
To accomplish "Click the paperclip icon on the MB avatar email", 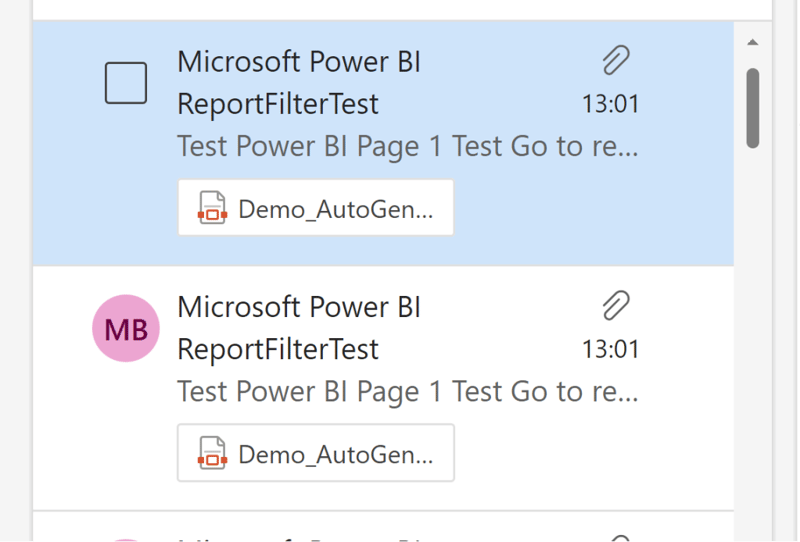I will pos(616,306).
